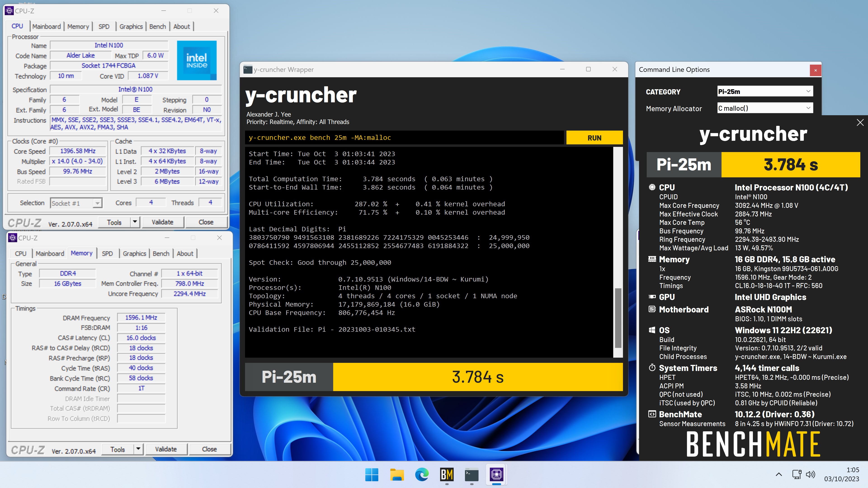Click Tools button in top CPU-Z
The width and height of the screenshot is (868, 488).
(114, 222)
